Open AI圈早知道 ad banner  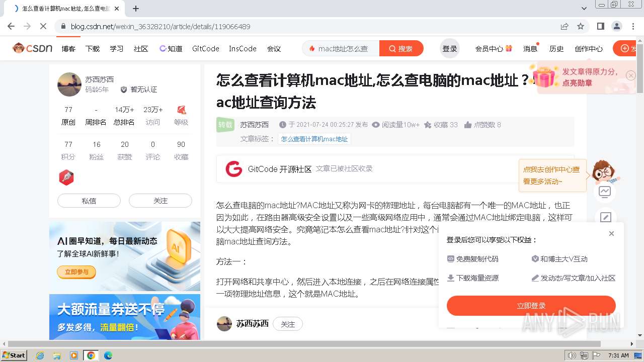[x=125, y=256]
